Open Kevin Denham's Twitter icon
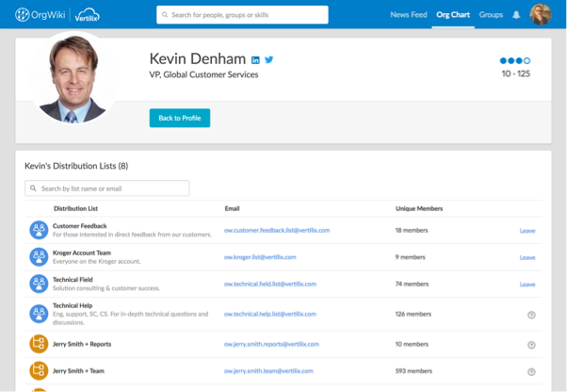This screenshot has width=567, height=392. pos(269,59)
